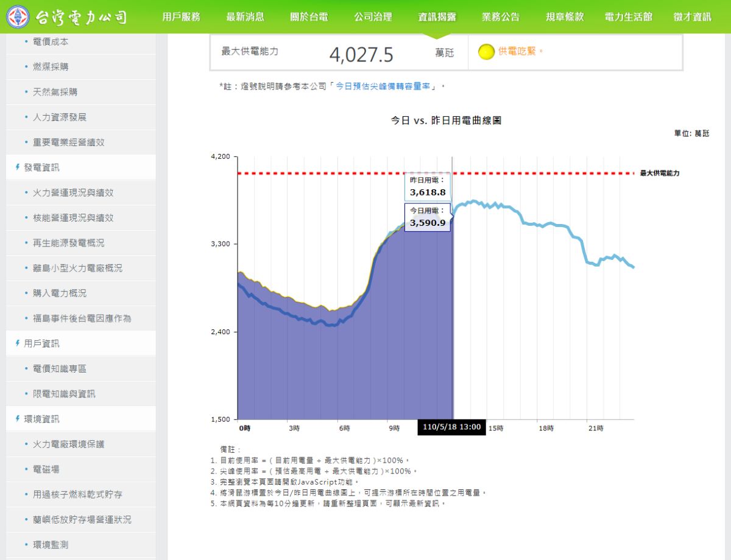The width and height of the screenshot is (731, 560).
Task: Click the yellow supply status light beside 供電吃緊
Action: (486, 53)
